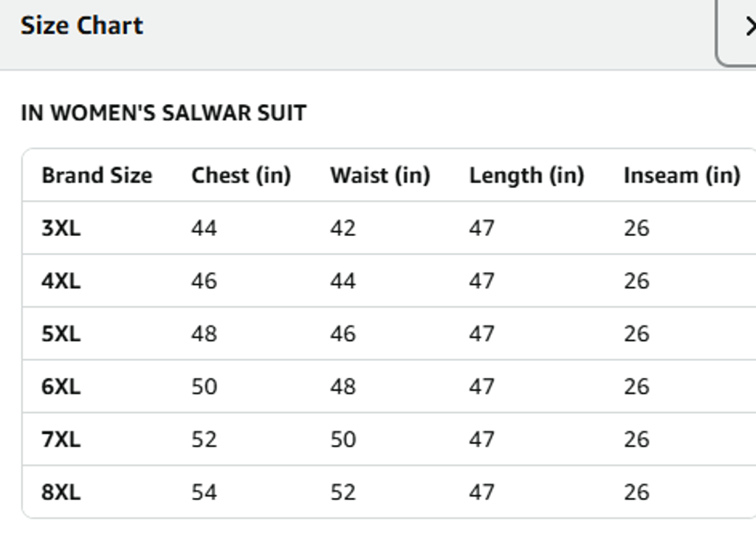Click the 8XL brand size row label
The height and width of the screenshot is (546, 756).
[61, 492]
